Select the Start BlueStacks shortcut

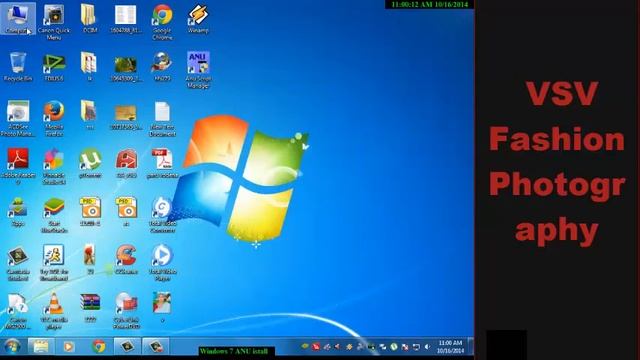tap(54, 214)
